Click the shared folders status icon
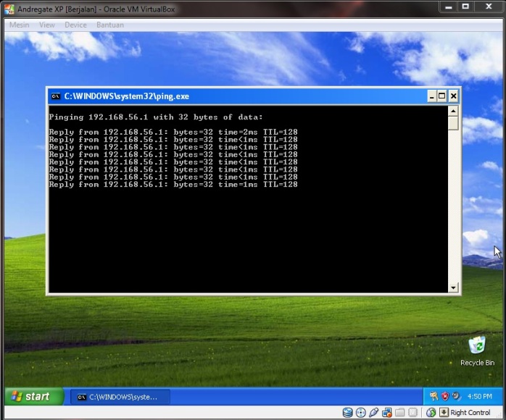 400,412
